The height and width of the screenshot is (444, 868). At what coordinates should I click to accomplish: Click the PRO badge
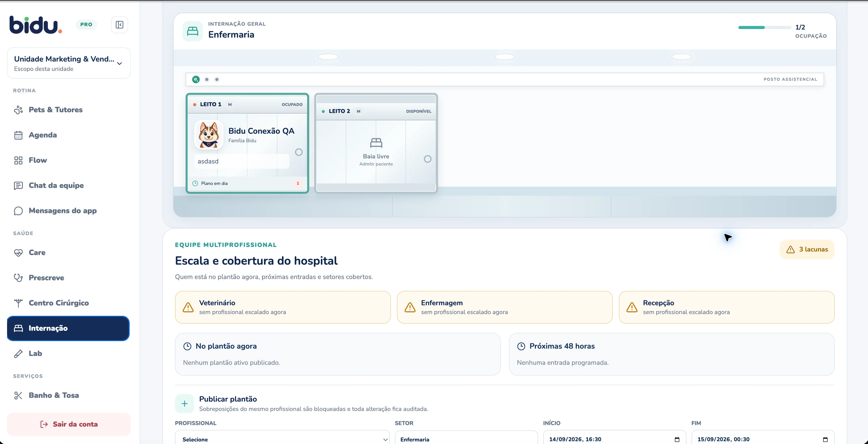[x=86, y=25]
